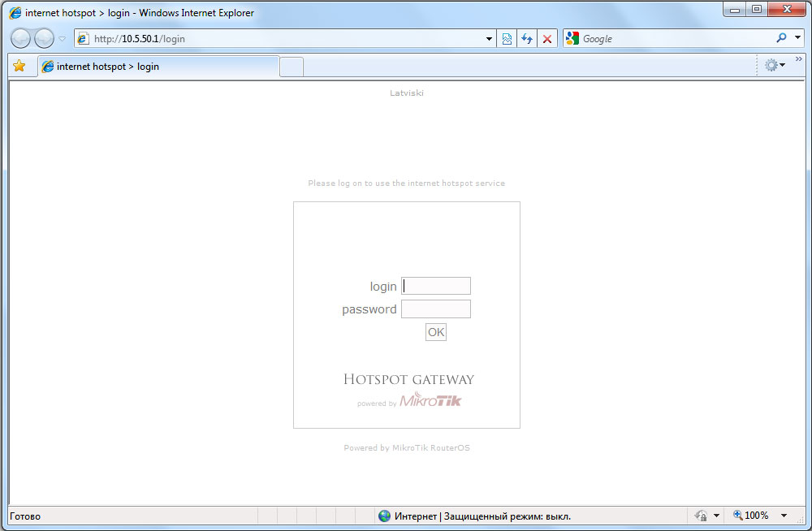812x531 pixels.
Task: Open the Tools gear menu
Action: [x=774, y=66]
